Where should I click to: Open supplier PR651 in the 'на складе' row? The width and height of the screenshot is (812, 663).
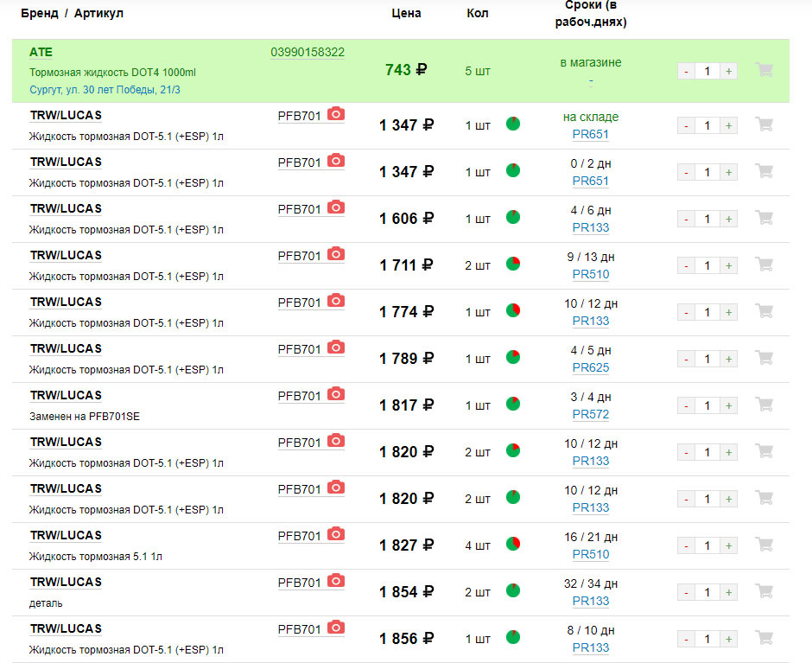click(590, 134)
